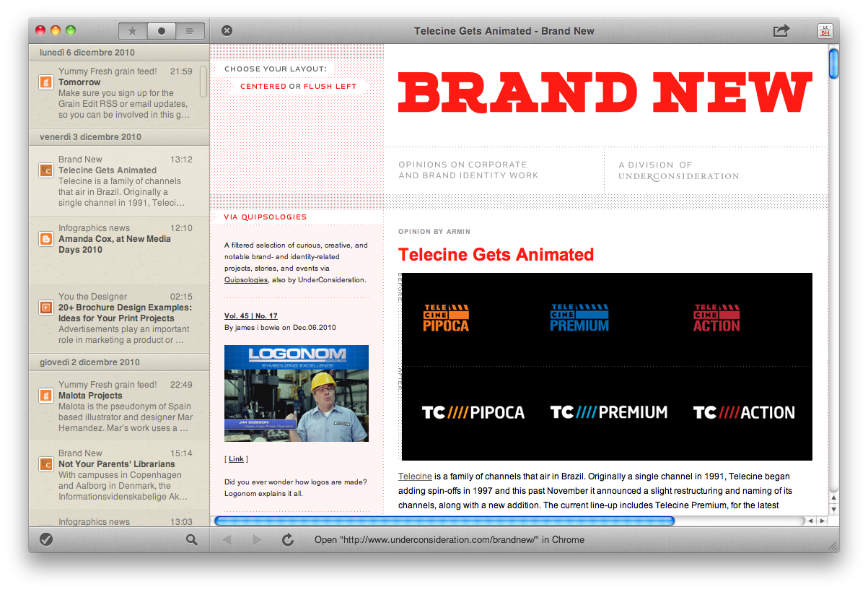Click the "OPINION BY ARMIN" byline
This screenshot has height=592, width=868.
coord(434,232)
